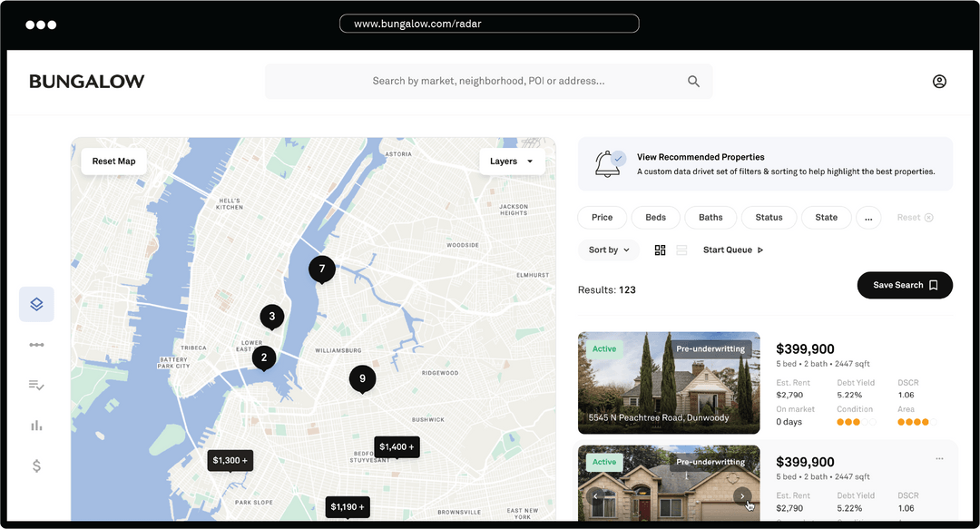Select the Status filter chip
The height and width of the screenshot is (529, 980).
pos(769,218)
